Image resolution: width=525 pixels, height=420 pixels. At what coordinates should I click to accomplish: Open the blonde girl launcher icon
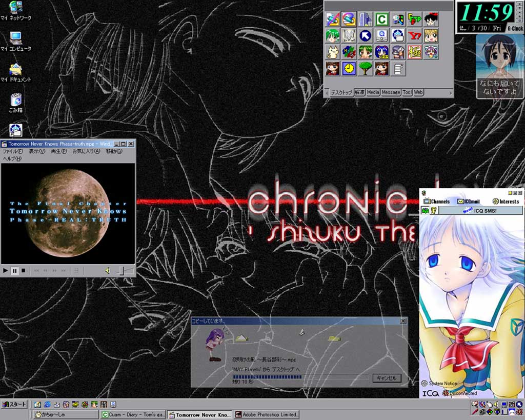pyautogui.click(x=431, y=35)
